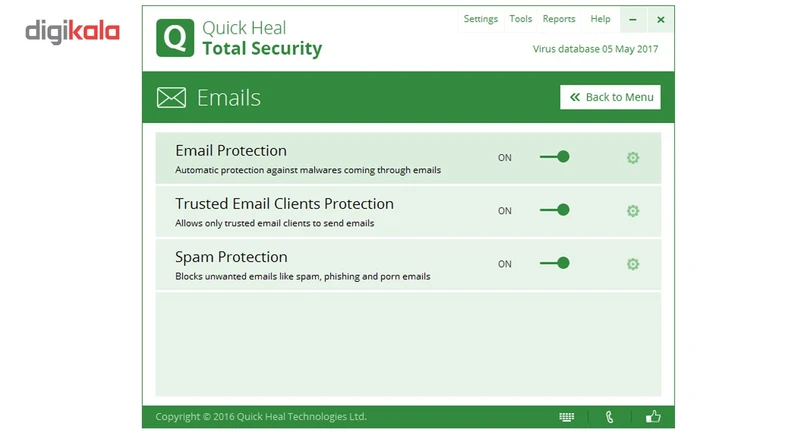Open the Tools menu
The image size is (800, 438).
520,19
